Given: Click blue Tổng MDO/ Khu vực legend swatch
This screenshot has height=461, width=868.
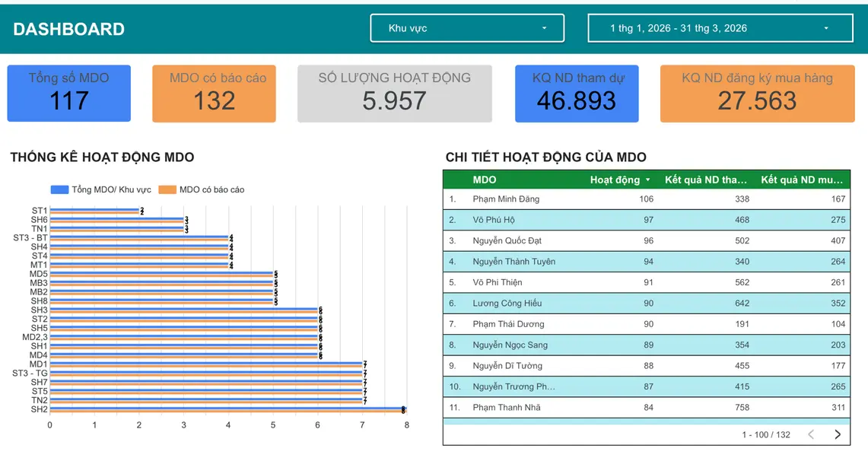Looking at the screenshot, I should 59,189.
